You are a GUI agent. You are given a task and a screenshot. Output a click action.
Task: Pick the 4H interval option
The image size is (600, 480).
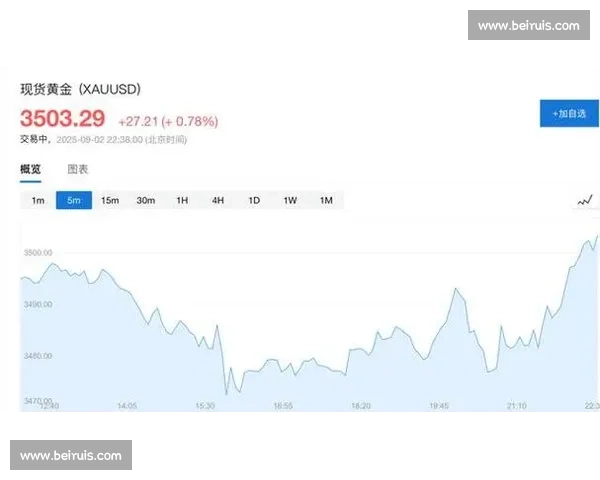(x=218, y=201)
